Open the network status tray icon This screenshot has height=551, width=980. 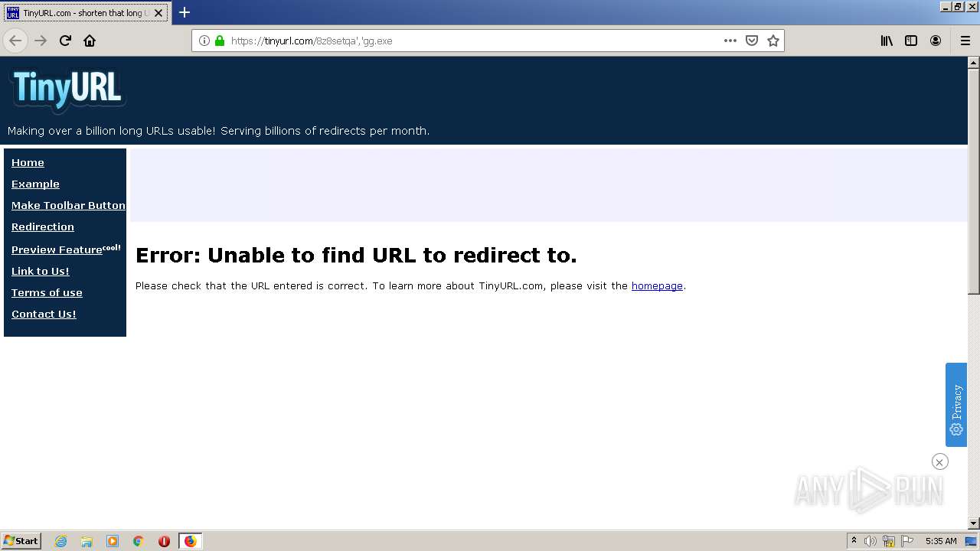pyautogui.click(x=889, y=541)
